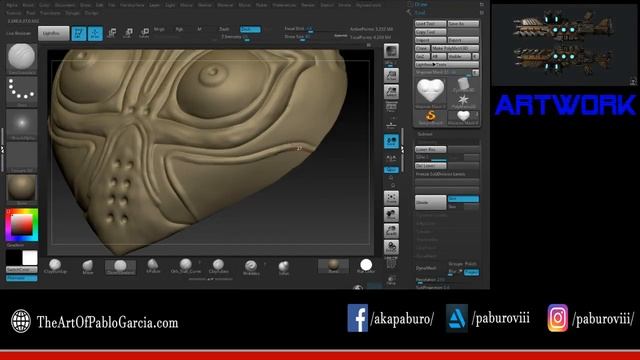Click the BPR render icon on right shelf
Screen dimensions: 640x360
click(x=391, y=51)
